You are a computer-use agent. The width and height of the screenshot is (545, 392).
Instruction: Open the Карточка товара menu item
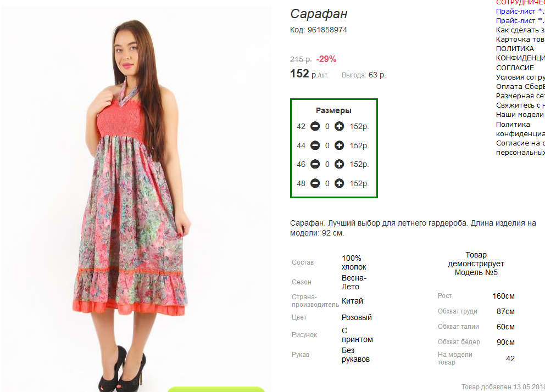[x=520, y=40]
